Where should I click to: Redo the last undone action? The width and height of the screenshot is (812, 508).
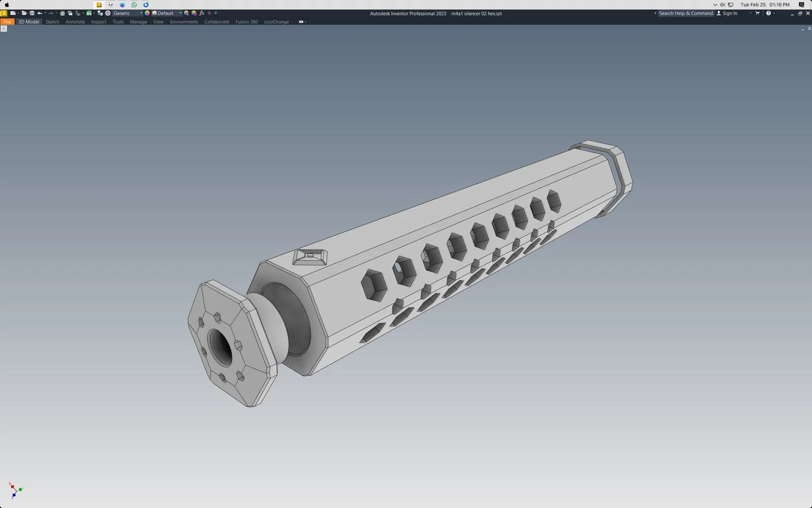pyautogui.click(x=51, y=13)
